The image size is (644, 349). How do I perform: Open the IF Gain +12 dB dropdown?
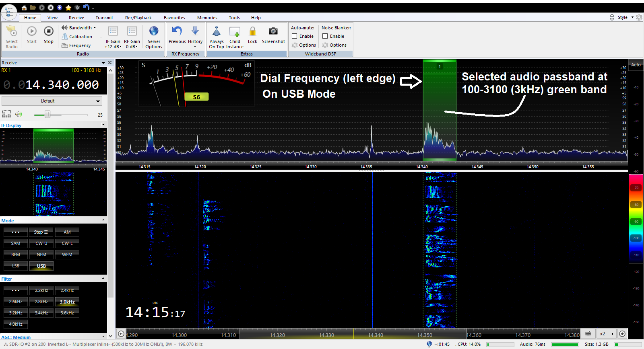point(113,47)
